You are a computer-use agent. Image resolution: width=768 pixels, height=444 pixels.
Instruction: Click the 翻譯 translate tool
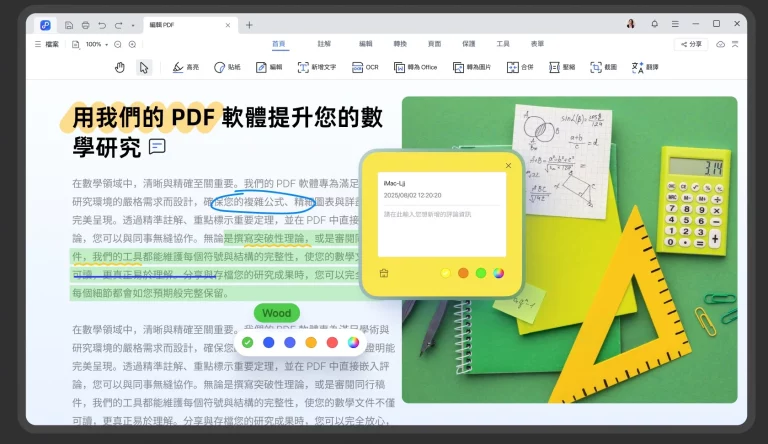point(645,67)
